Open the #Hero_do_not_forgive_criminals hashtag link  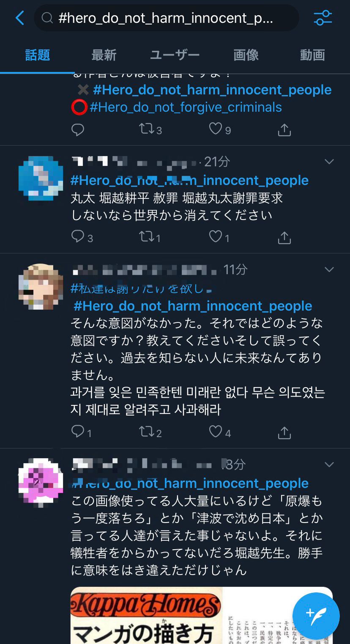[186, 107]
